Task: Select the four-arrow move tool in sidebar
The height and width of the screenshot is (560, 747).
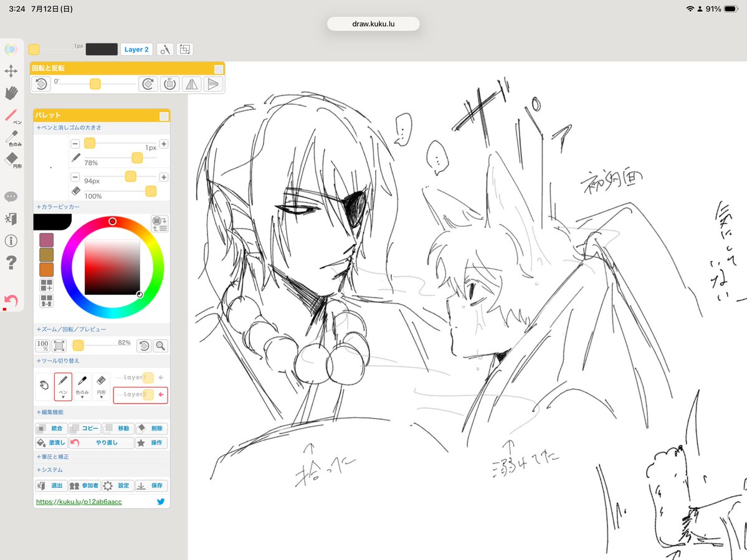Action: pyautogui.click(x=11, y=72)
